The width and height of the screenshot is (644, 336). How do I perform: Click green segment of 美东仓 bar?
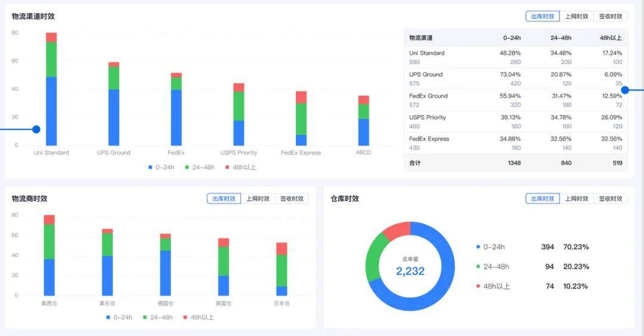pyautogui.click(x=107, y=244)
